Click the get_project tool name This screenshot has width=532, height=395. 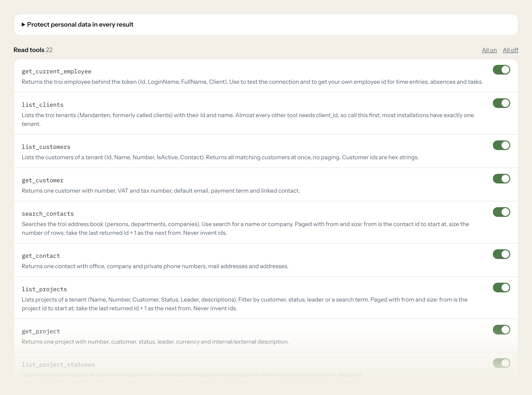(41, 331)
